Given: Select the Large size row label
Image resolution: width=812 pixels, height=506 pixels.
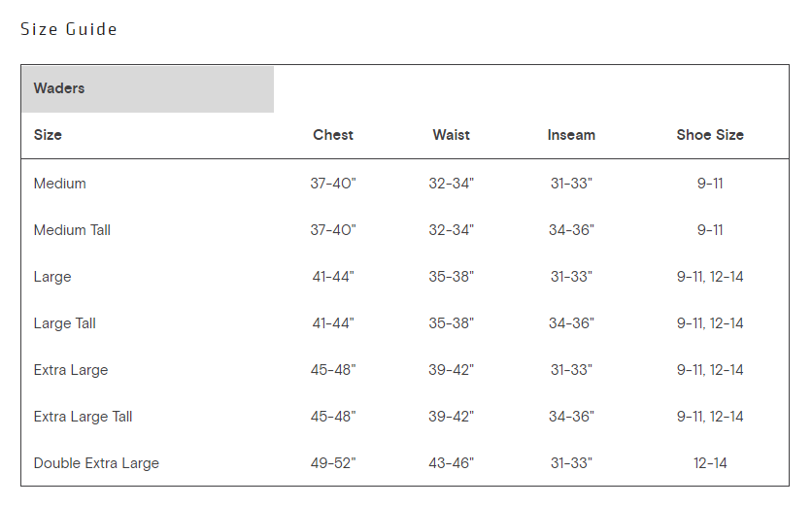Looking at the screenshot, I should pyautogui.click(x=52, y=277).
